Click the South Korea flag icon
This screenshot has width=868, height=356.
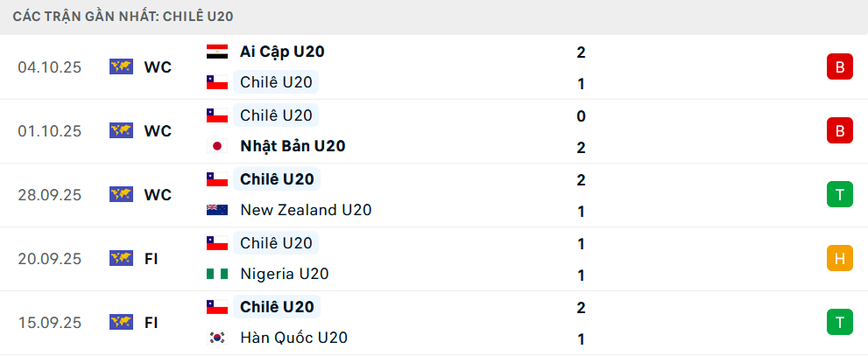coord(216,338)
